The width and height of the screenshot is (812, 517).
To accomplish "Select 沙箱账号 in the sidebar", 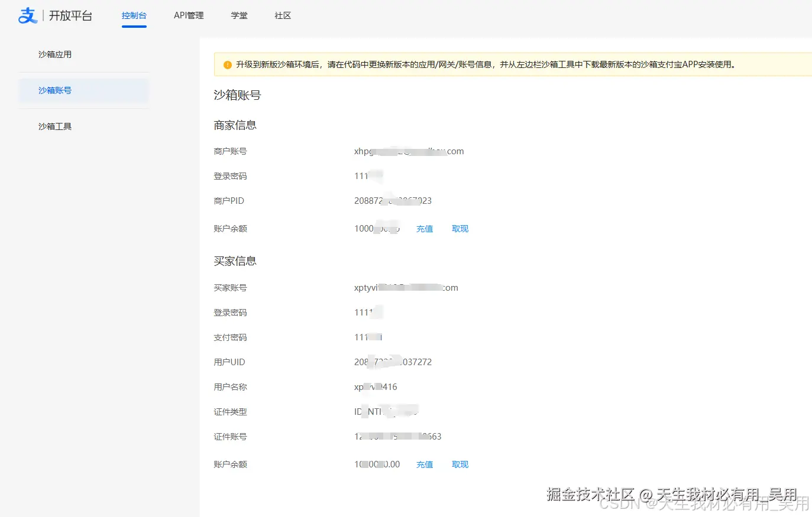I will (54, 90).
